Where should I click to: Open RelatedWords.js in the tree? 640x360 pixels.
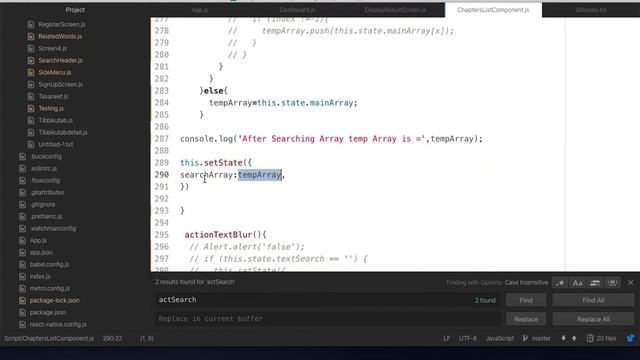60,36
